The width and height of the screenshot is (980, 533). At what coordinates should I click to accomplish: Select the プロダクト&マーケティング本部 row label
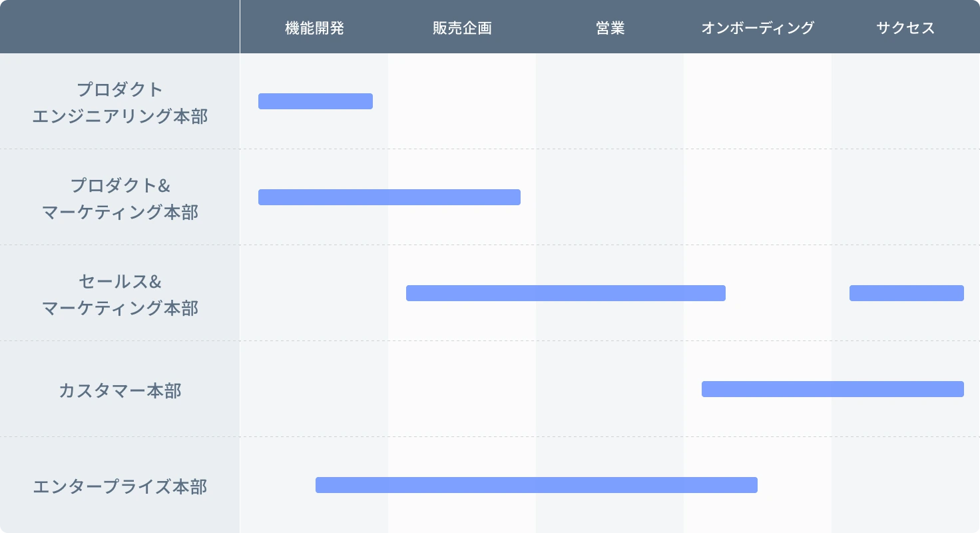(120, 199)
